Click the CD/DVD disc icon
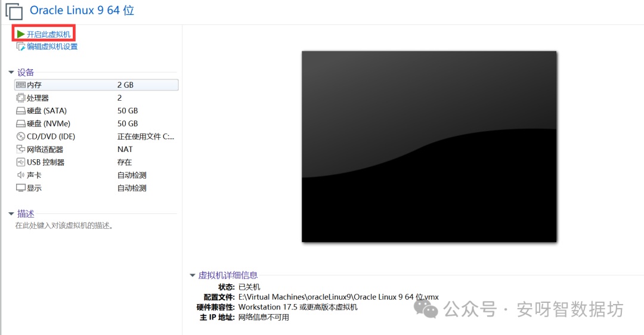The image size is (644, 335). pyautogui.click(x=20, y=137)
